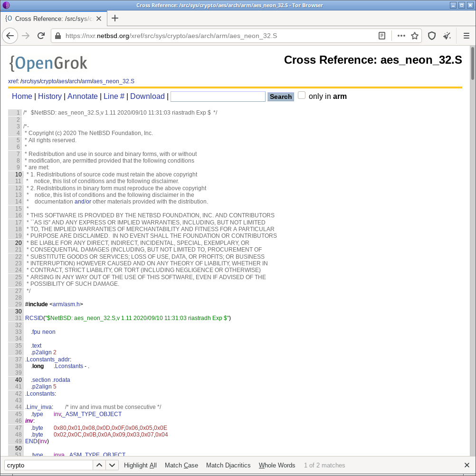Click the 'inv' definition on line 46
The height and width of the screenshot is (476, 476).
coord(29,421)
